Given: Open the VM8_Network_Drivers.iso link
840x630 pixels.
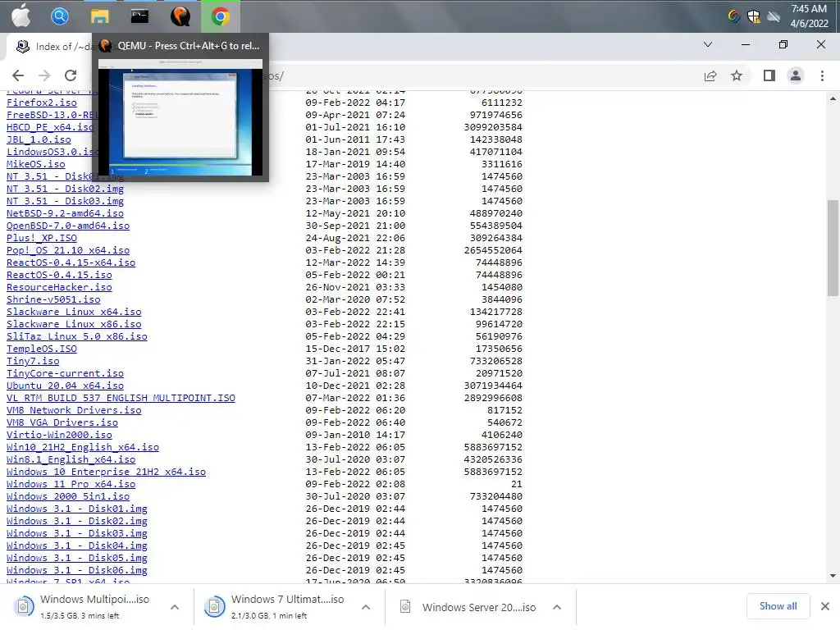Looking at the screenshot, I should point(74,410).
